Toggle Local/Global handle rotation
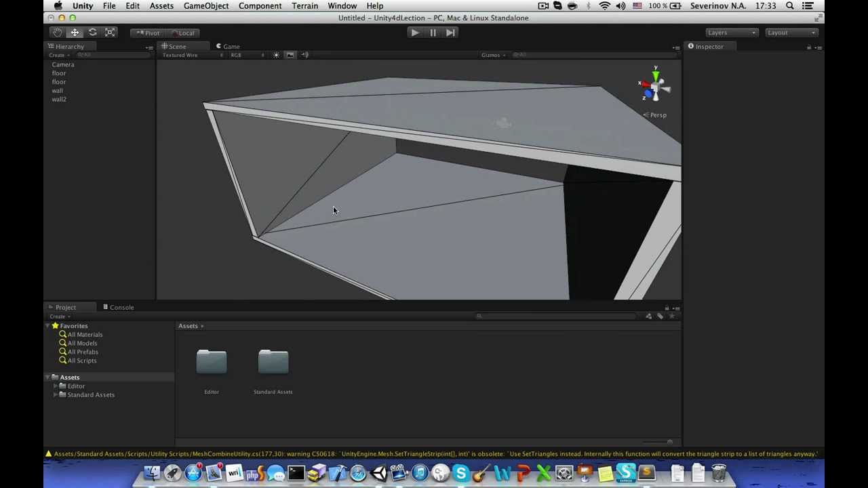The image size is (868, 488). pos(182,33)
